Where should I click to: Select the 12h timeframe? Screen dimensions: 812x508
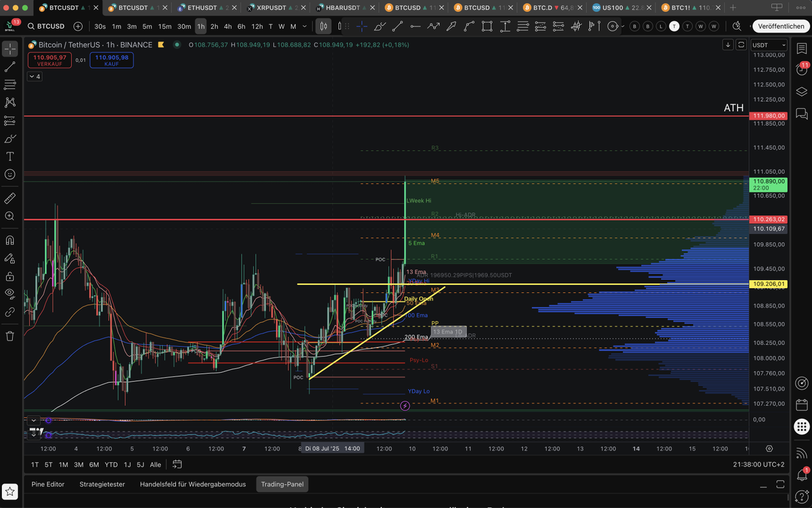(x=257, y=26)
